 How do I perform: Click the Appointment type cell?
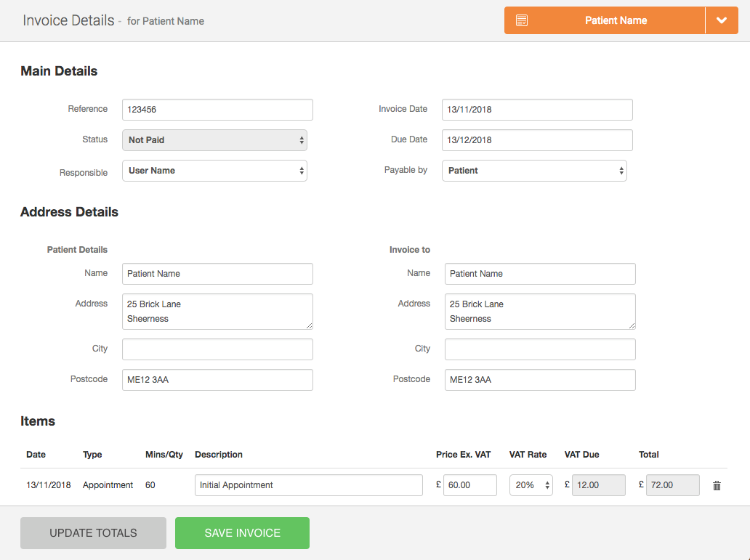tap(108, 485)
